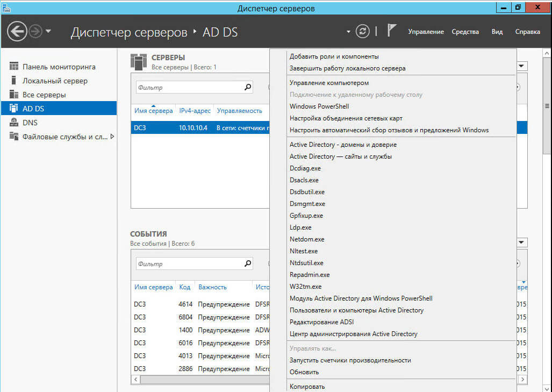This screenshot has height=392, width=552.
Task: Click the refresh icon in header
Action: click(x=362, y=31)
